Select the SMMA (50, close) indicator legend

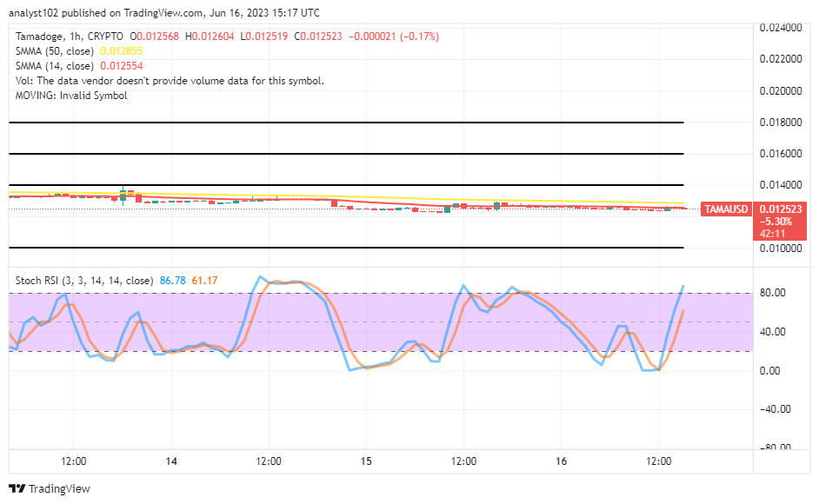[x=54, y=51]
